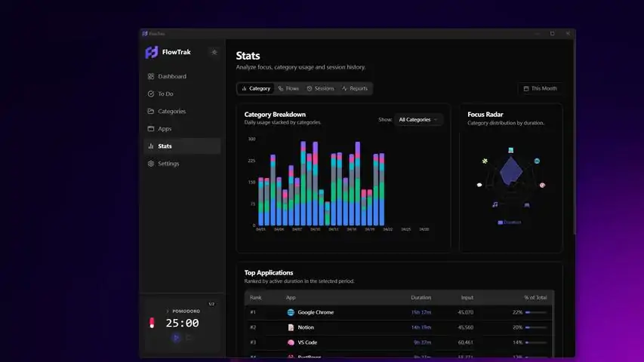Click Google Chrome percent progress bar
The image size is (644, 362).
tap(536, 313)
